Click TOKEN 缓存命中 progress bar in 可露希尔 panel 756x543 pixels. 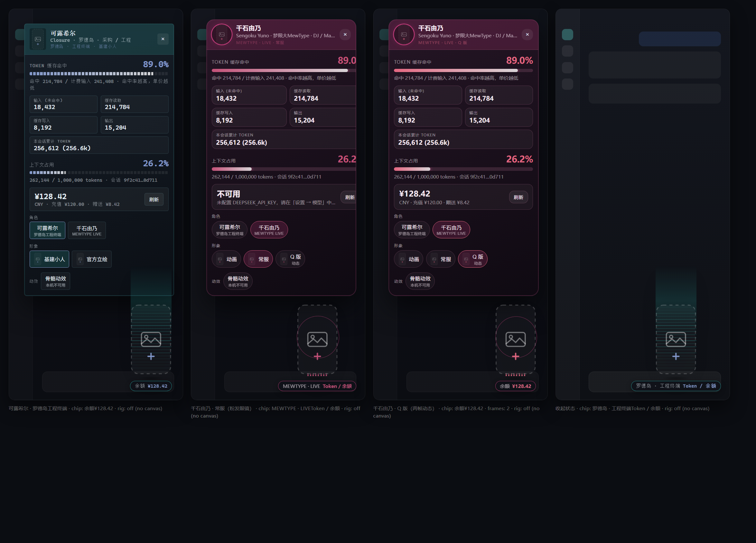tap(99, 74)
